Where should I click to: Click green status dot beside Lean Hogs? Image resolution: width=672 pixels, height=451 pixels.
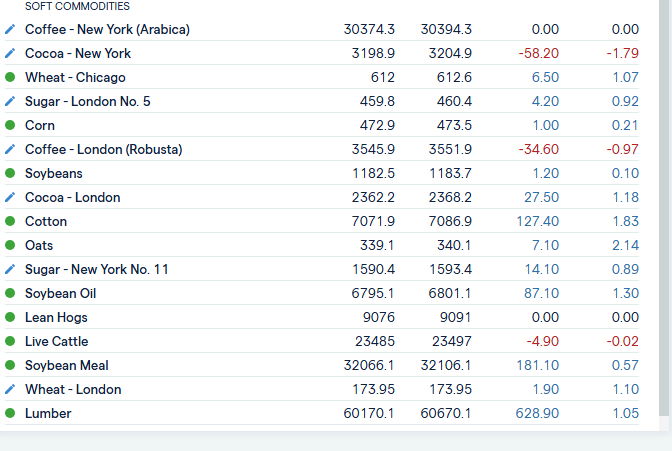pyautogui.click(x=10, y=317)
